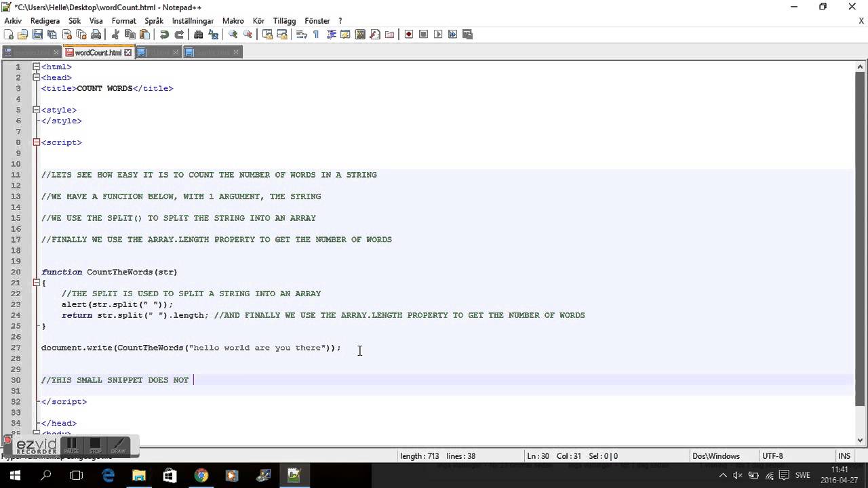This screenshot has width=868, height=488.
Task: Click line 20 function CountTheWords(str)
Action: (109, 272)
